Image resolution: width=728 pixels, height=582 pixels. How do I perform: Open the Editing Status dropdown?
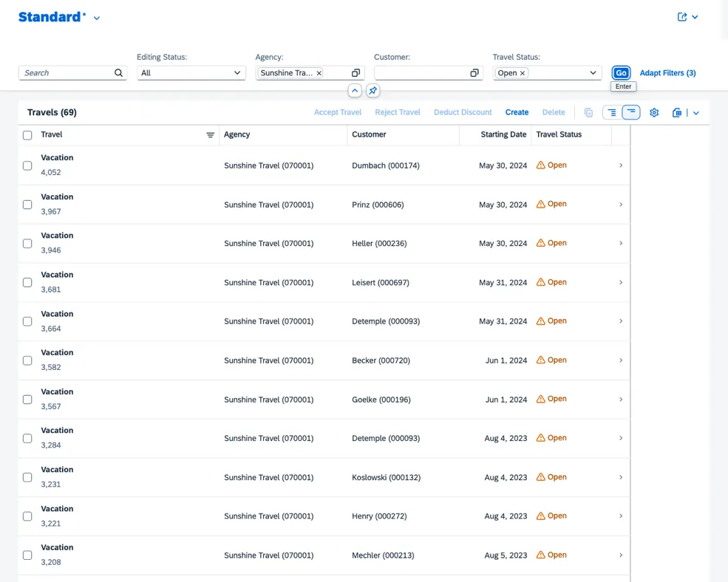pyautogui.click(x=237, y=73)
